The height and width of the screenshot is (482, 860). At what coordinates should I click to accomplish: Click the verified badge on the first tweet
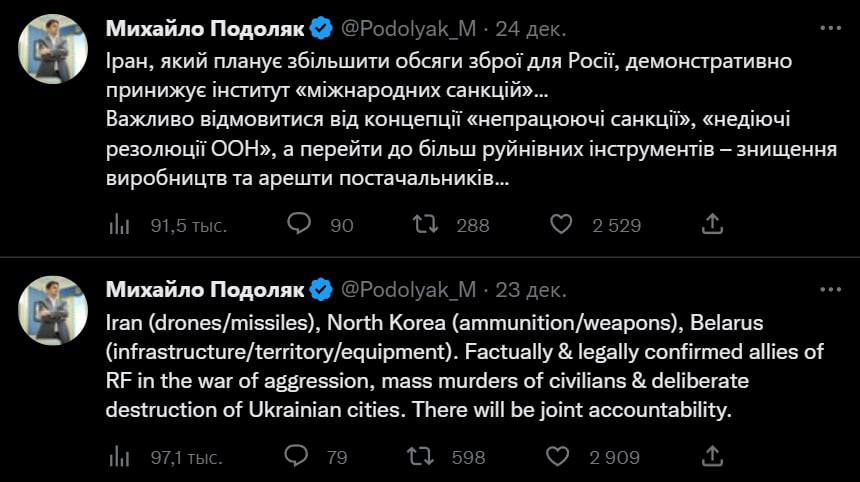(x=321, y=29)
